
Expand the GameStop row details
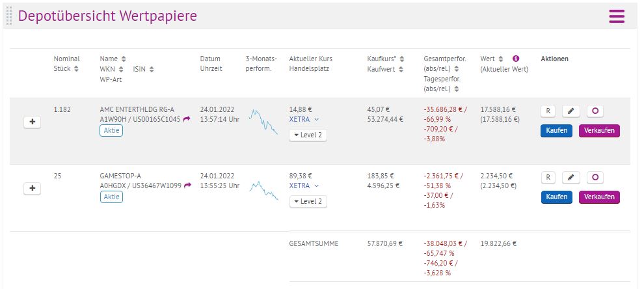tap(33, 188)
